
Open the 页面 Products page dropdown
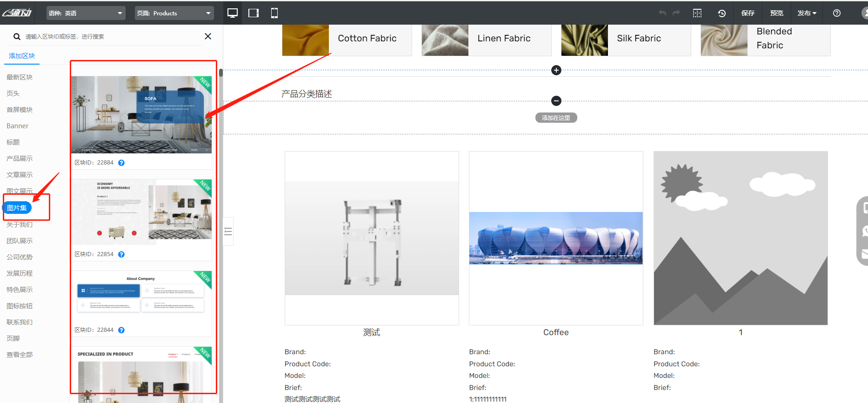(174, 13)
